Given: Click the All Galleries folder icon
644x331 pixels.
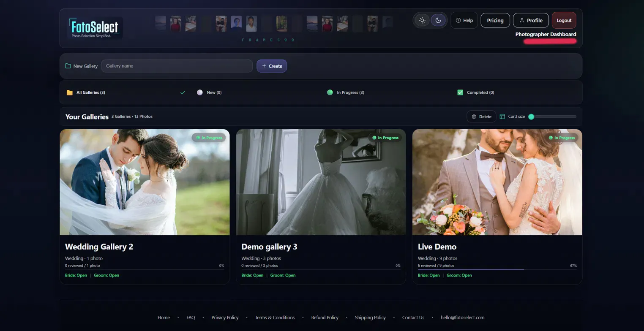Looking at the screenshot, I should 70,92.
